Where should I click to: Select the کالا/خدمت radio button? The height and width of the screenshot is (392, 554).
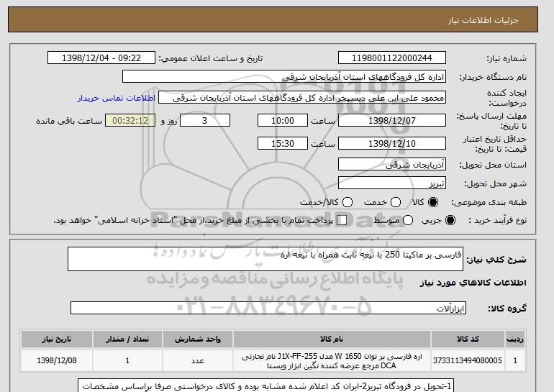point(348,202)
